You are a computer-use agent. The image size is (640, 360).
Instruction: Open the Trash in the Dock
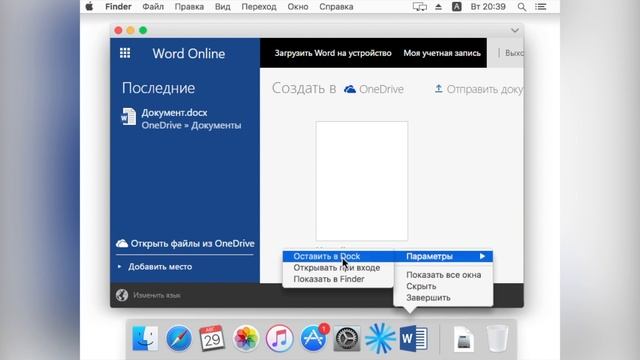coord(498,338)
